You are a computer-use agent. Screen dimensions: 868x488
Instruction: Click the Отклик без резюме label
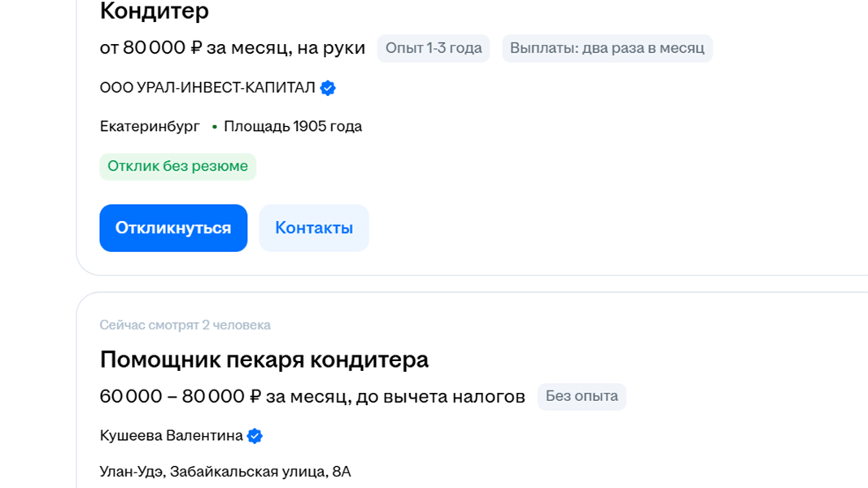(x=177, y=166)
